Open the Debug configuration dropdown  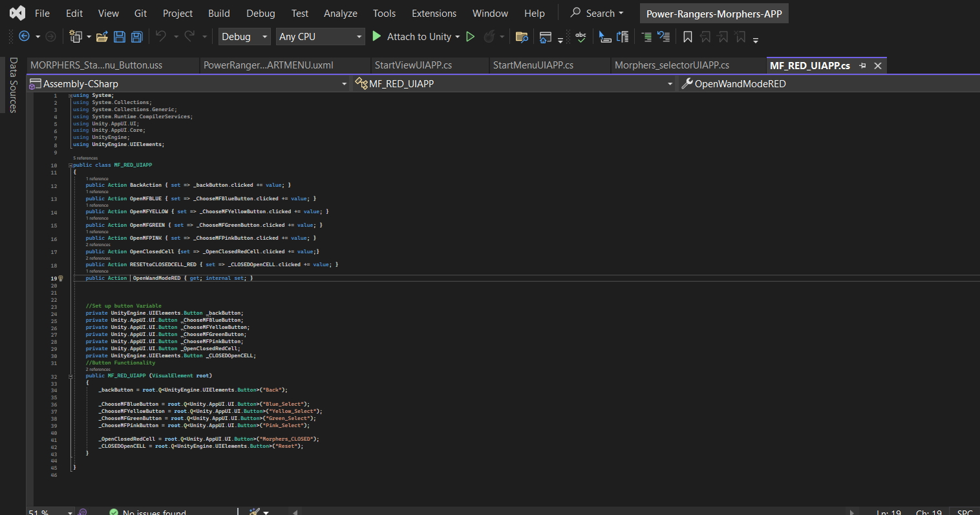click(x=244, y=37)
